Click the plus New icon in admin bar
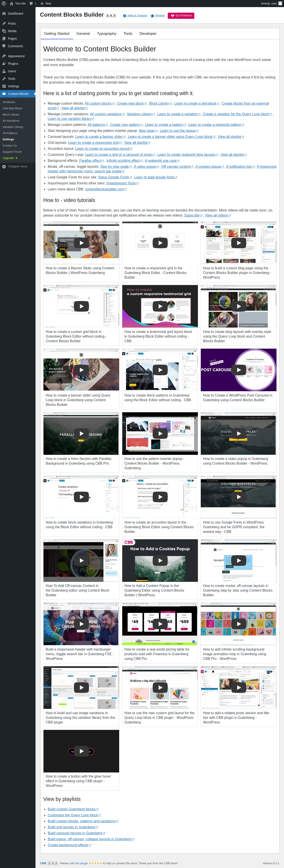Viewport: 284px width, 868px height. pyautogui.click(x=42, y=3)
